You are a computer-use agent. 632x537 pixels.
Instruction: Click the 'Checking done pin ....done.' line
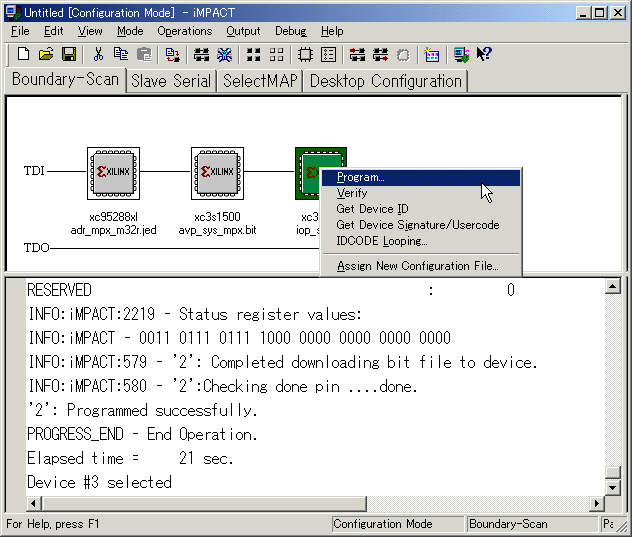tap(223, 386)
